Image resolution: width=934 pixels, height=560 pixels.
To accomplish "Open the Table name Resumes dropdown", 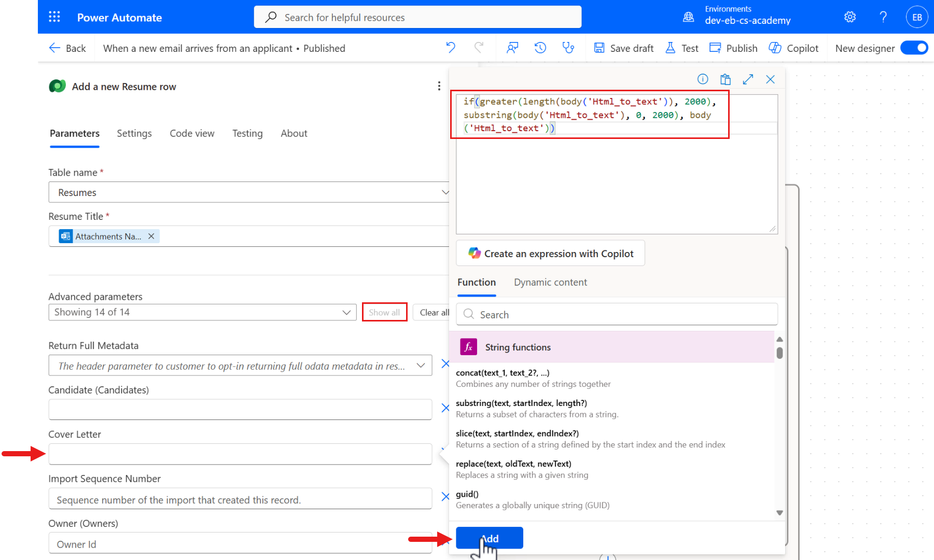I will [x=445, y=192].
